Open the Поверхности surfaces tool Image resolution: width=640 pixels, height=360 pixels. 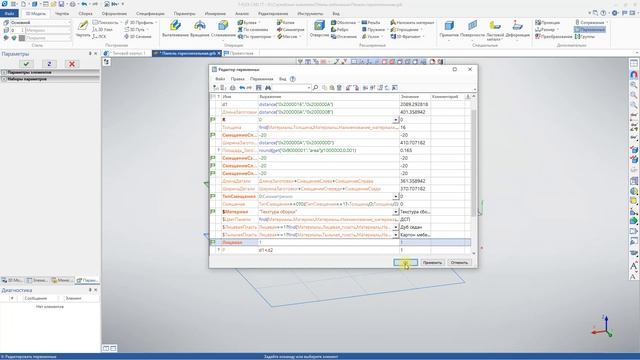point(472,29)
